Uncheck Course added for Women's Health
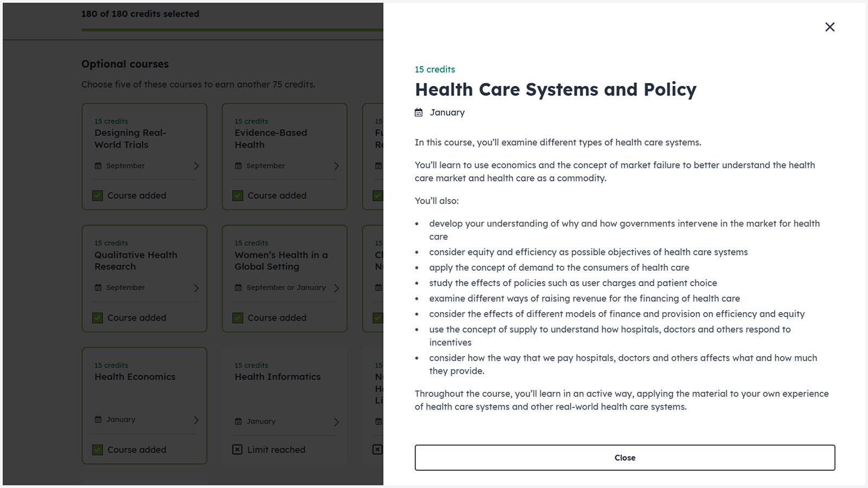868x488 pixels. pyautogui.click(x=238, y=318)
